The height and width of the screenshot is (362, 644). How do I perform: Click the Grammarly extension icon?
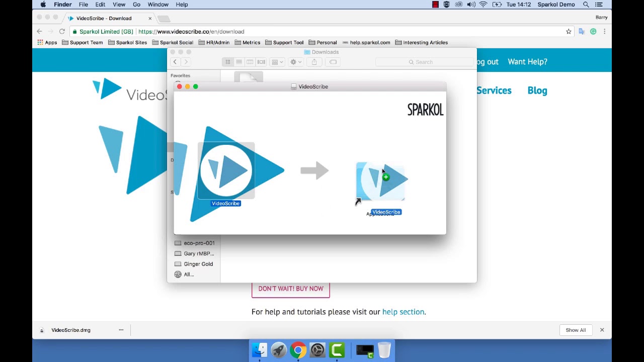coord(593,31)
